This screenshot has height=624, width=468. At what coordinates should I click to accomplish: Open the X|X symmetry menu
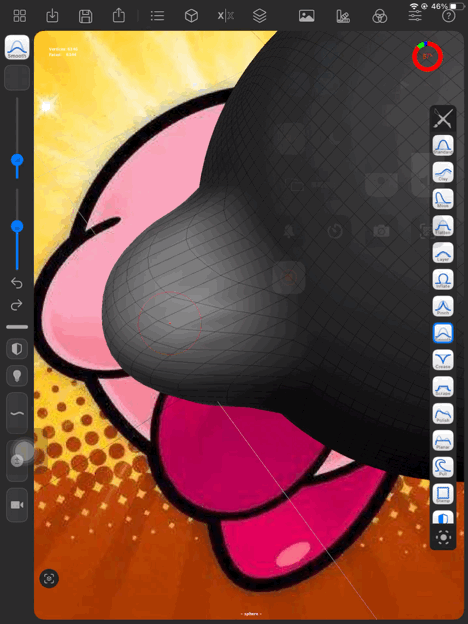(226, 16)
